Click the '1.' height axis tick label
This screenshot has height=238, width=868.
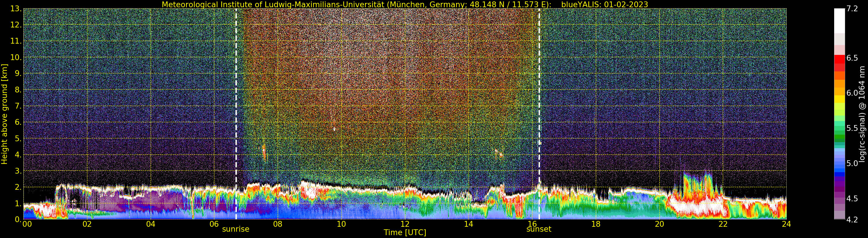pyautogui.click(x=18, y=203)
